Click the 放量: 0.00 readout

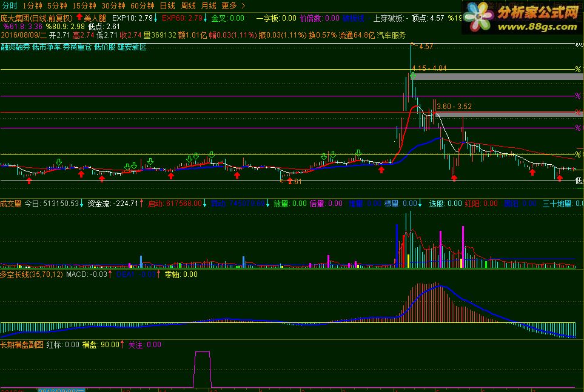(x=290, y=204)
